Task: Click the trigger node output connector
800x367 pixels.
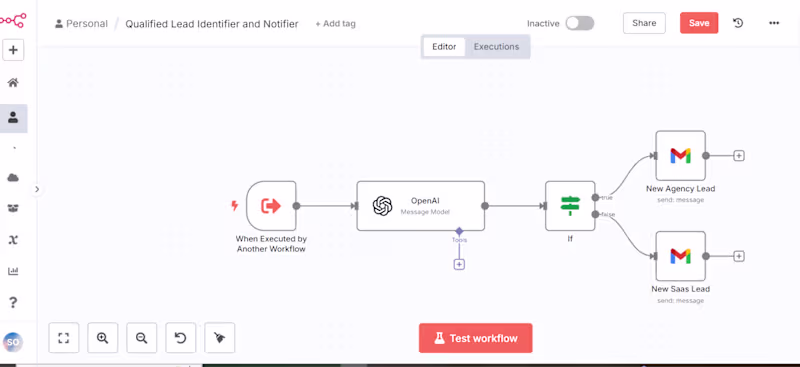Action: [x=296, y=206]
